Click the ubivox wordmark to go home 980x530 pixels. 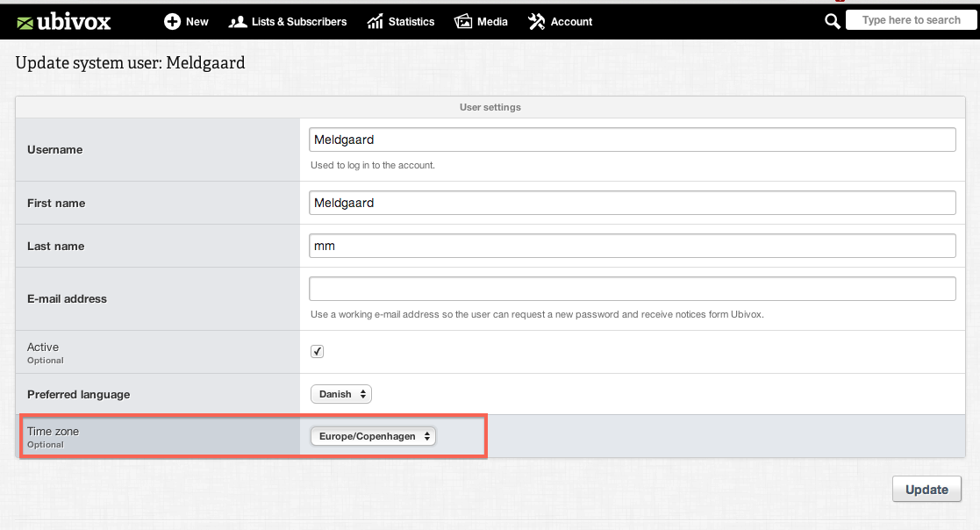74,22
